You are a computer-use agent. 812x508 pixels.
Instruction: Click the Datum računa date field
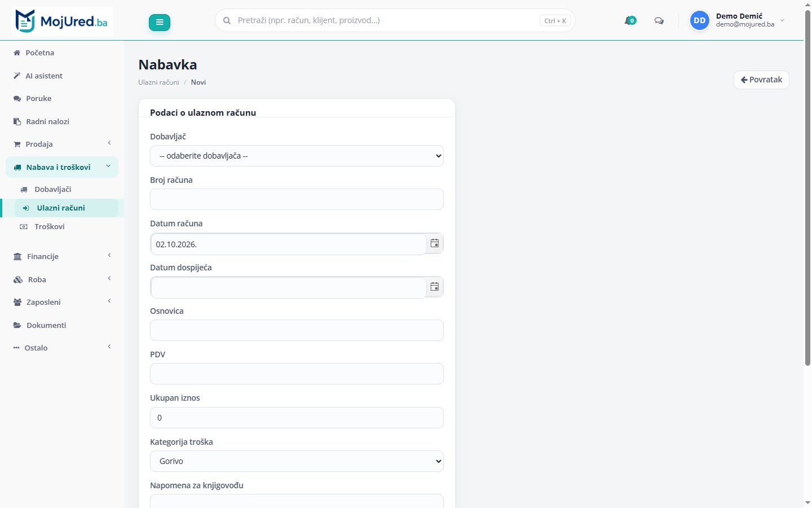(x=288, y=244)
